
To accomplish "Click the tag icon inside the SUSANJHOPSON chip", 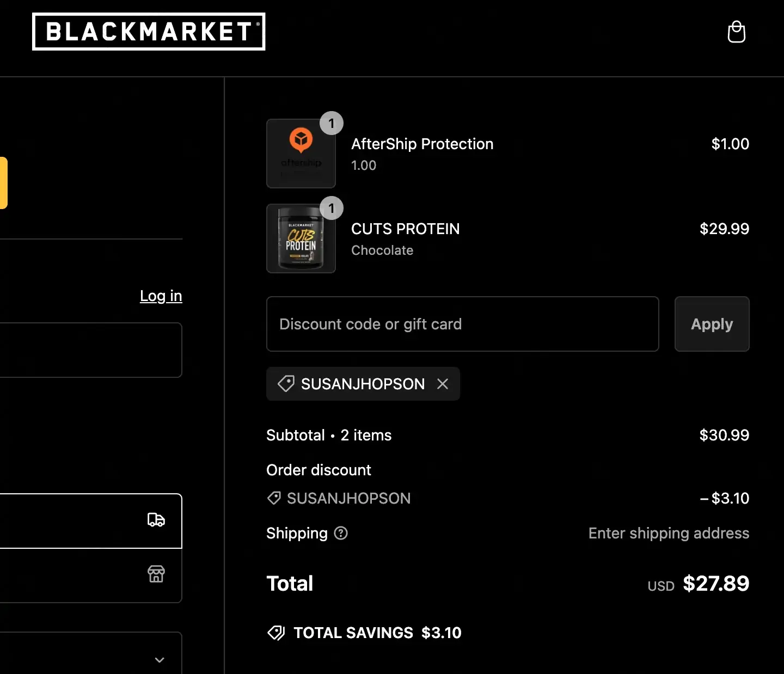I will click(286, 384).
